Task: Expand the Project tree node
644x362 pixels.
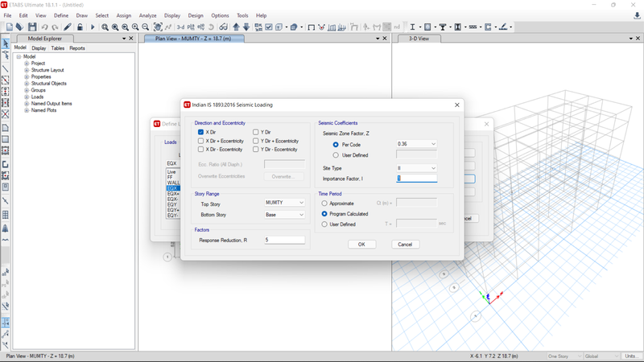Action: point(27,64)
